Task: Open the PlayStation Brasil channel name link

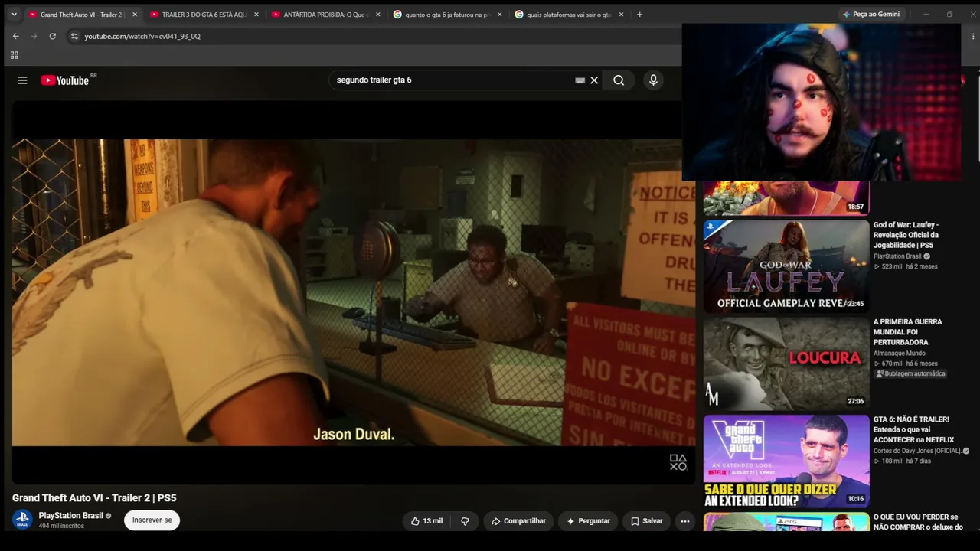Action: 70,516
